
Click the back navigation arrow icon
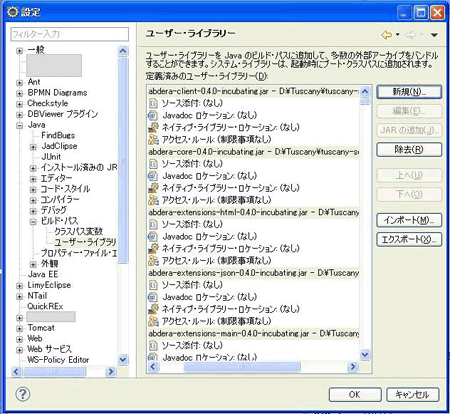click(x=387, y=35)
